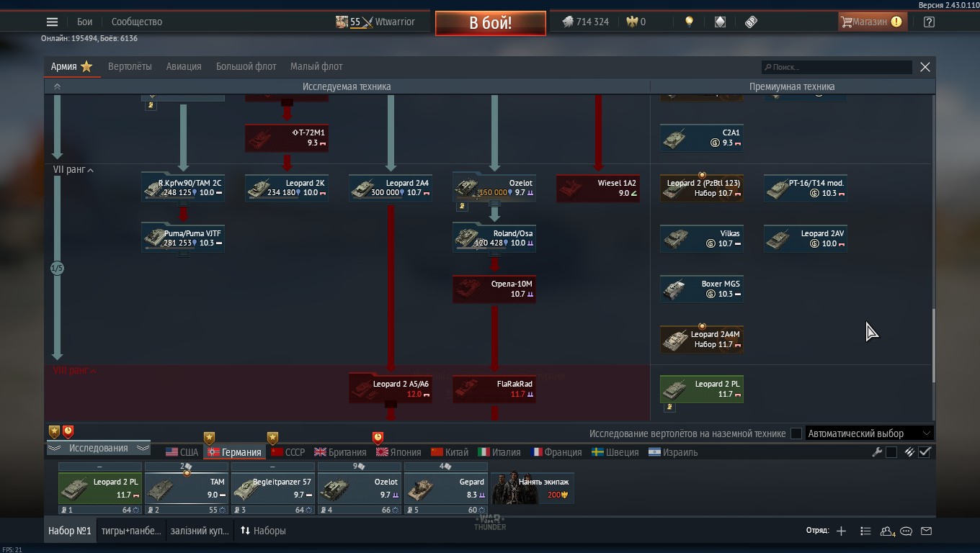This screenshot has width=980, height=553.
Task: Switch to preset тигры+панбе…
Action: click(131, 531)
